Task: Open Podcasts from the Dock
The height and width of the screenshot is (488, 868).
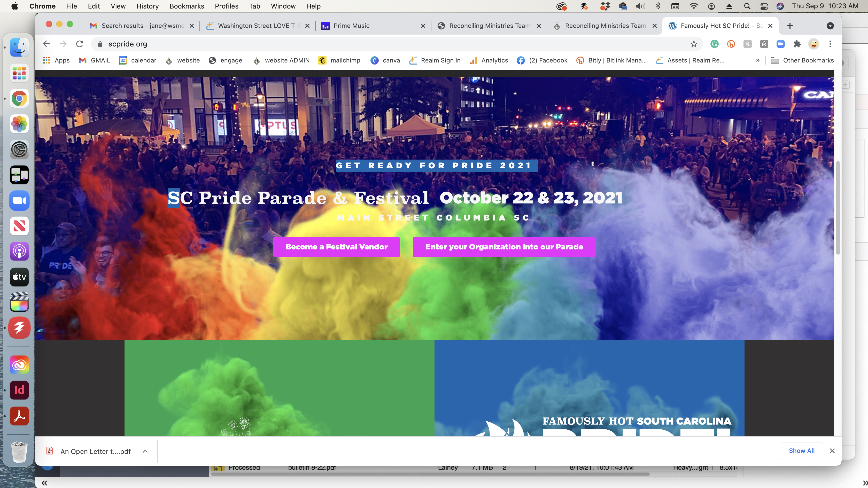Action: coord(19,251)
